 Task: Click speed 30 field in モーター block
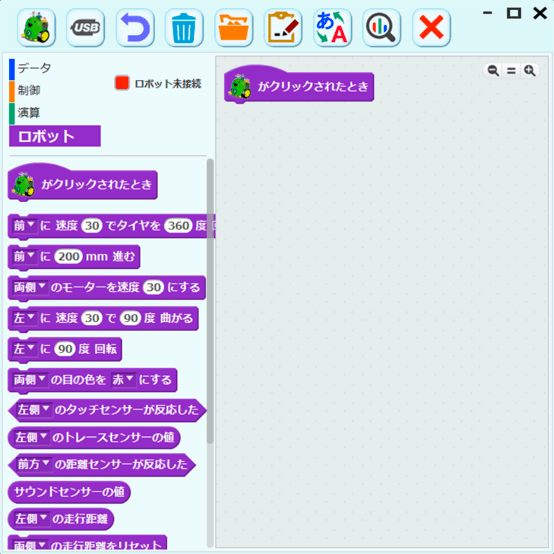pyautogui.click(x=153, y=287)
